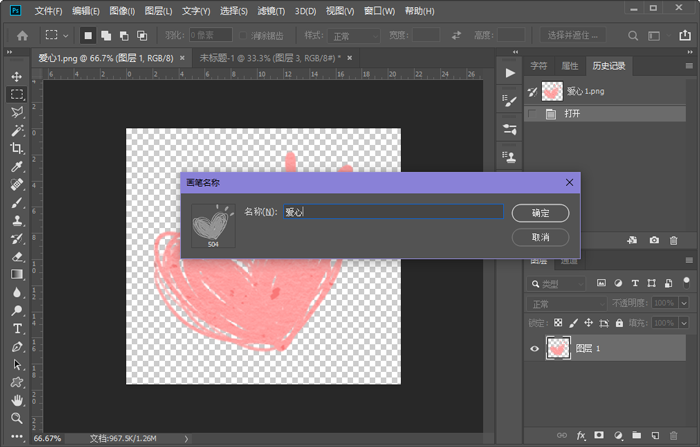Open the layer blend mode 正常 dropdown
This screenshot has height=447, width=700.
(x=567, y=304)
